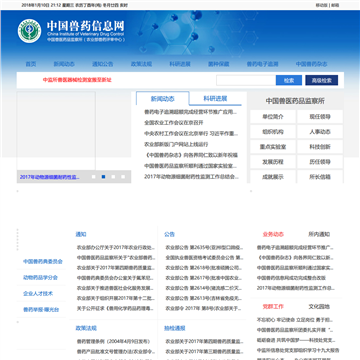Open 兽药举报·曝光台 in the left sidebar

coord(41,310)
